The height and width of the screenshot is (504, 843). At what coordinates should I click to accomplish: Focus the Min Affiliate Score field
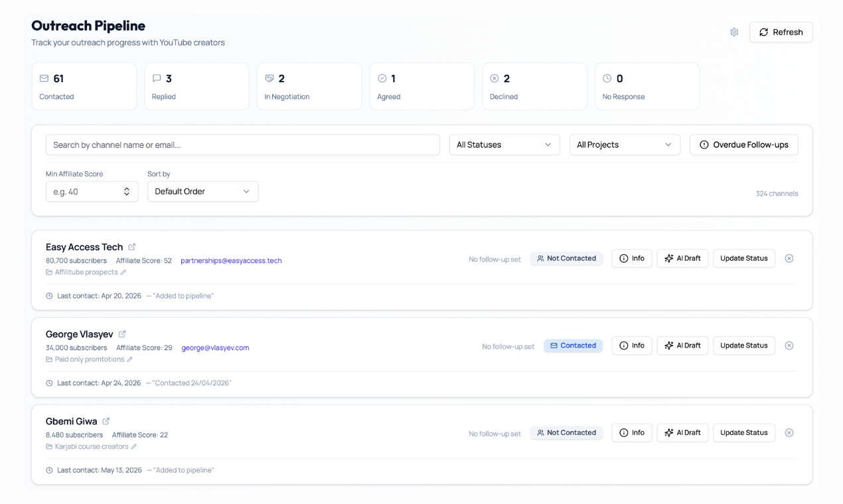(x=92, y=191)
